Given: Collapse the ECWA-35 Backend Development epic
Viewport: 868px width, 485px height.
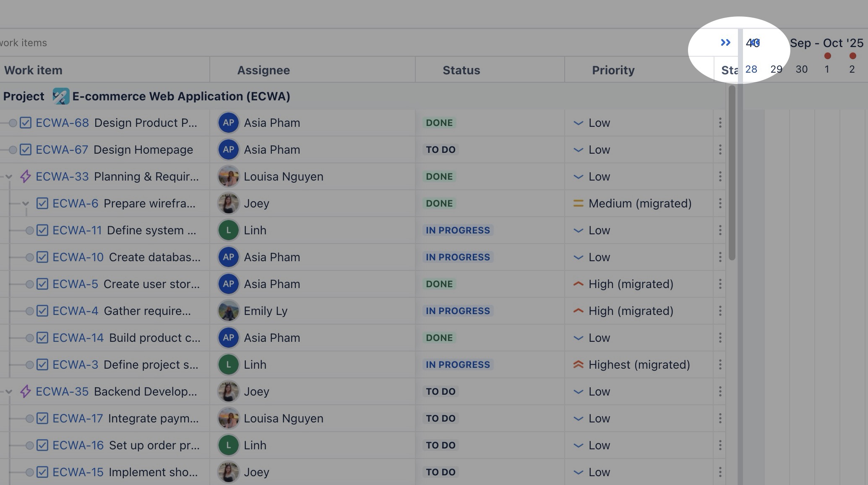Looking at the screenshot, I should (9, 392).
